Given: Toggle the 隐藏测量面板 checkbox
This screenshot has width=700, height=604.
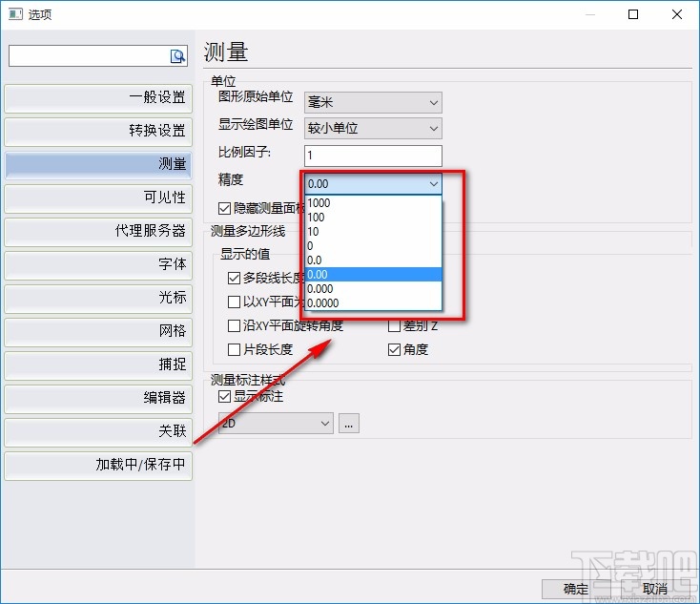Looking at the screenshot, I should [225, 208].
